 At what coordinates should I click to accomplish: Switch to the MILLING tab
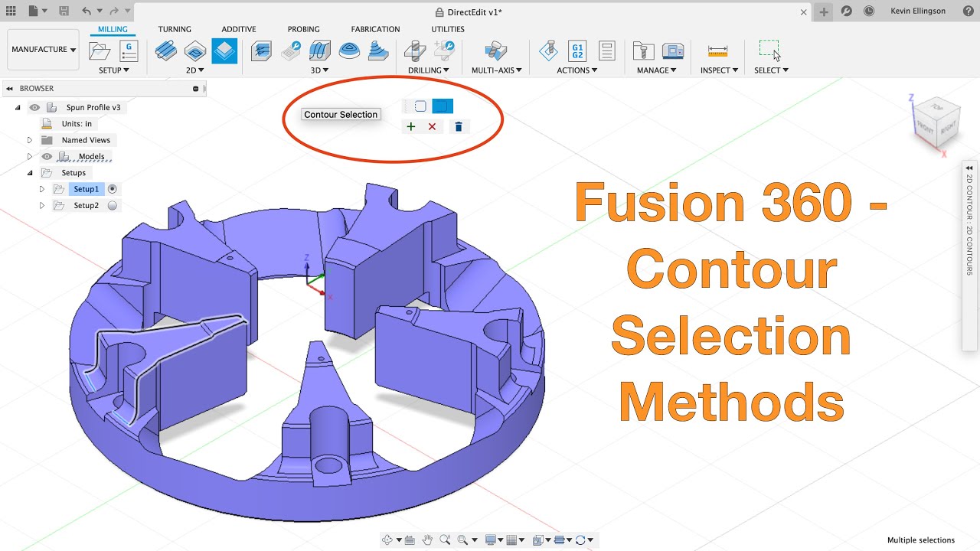pyautogui.click(x=113, y=29)
